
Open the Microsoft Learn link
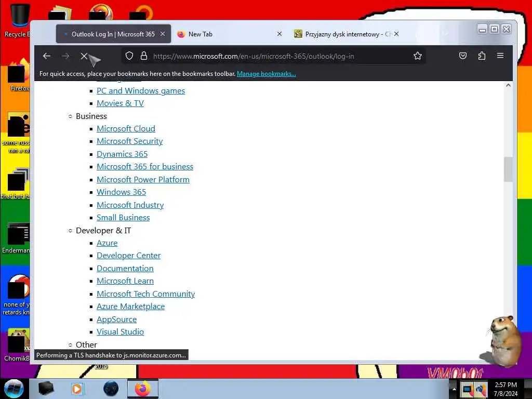pyautogui.click(x=125, y=281)
